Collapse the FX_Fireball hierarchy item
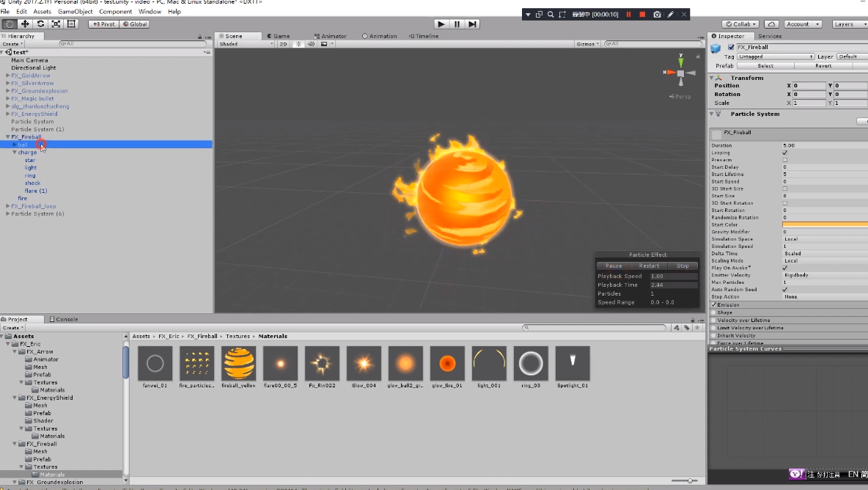This screenshot has height=490, width=868. coord(7,136)
